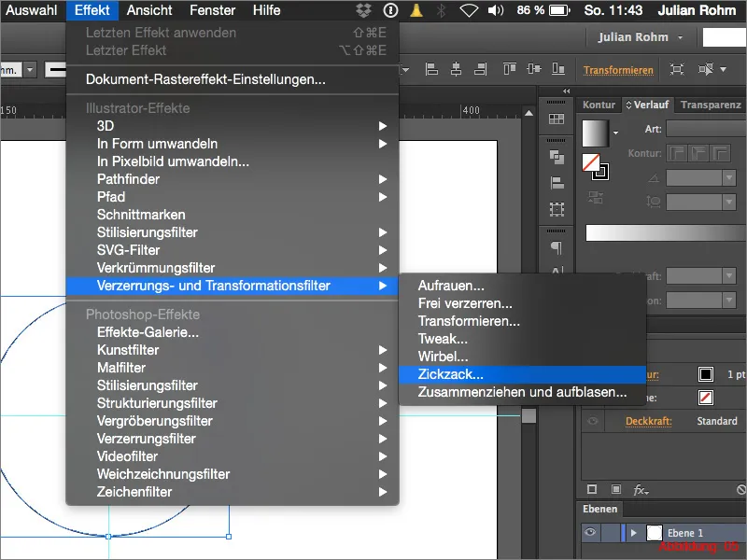The width and height of the screenshot is (747, 560).
Task: Click the gradient preview swatch
Action: [595, 133]
